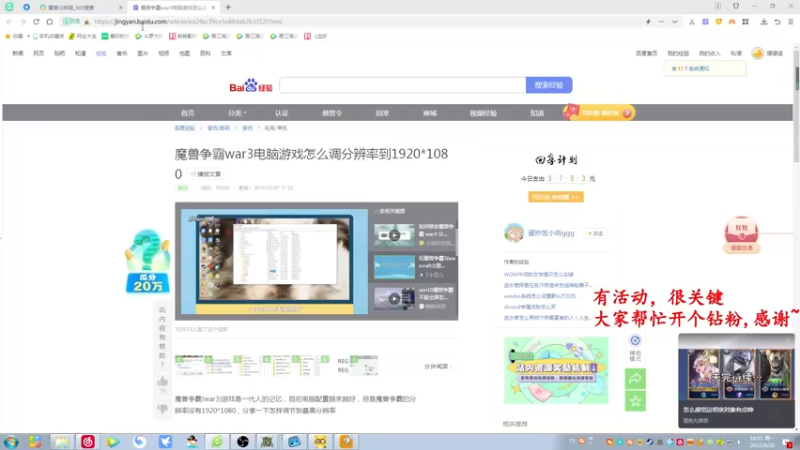Open the 音乐 link in Baidu top nav
Viewport: 800px width, 450px height.
click(122, 53)
